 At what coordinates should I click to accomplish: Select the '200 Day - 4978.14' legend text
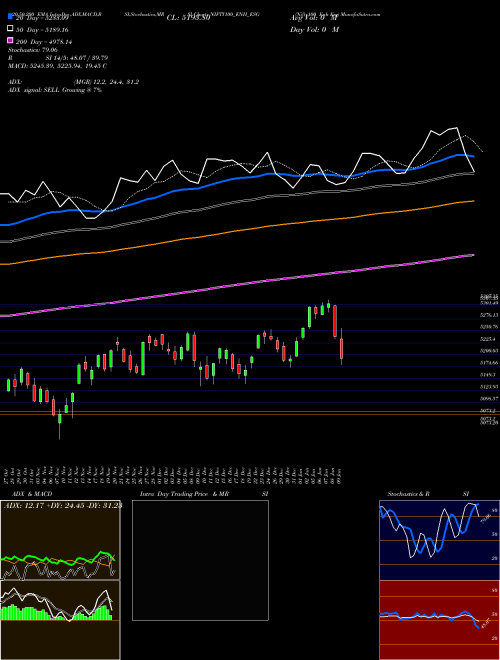[44, 42]
